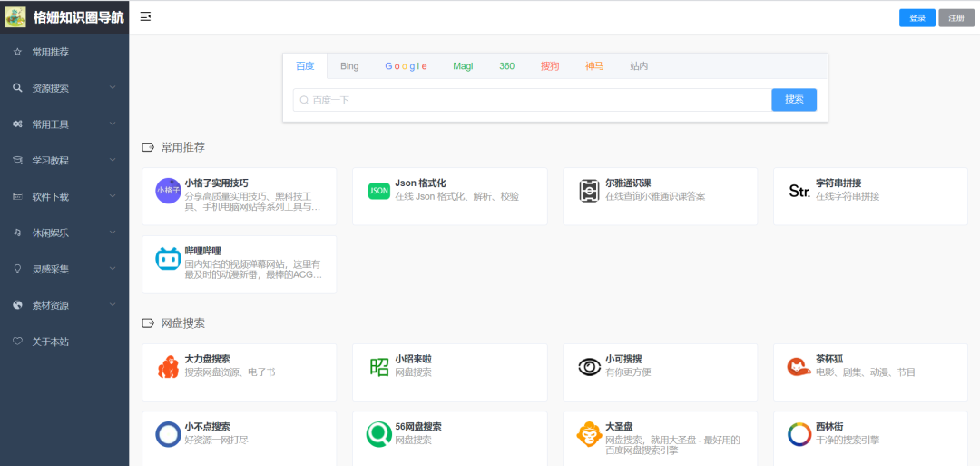Screen dimensions: 980x466
Task: Toggle the sidebar collapse menu icon
Action: [145, 16]
